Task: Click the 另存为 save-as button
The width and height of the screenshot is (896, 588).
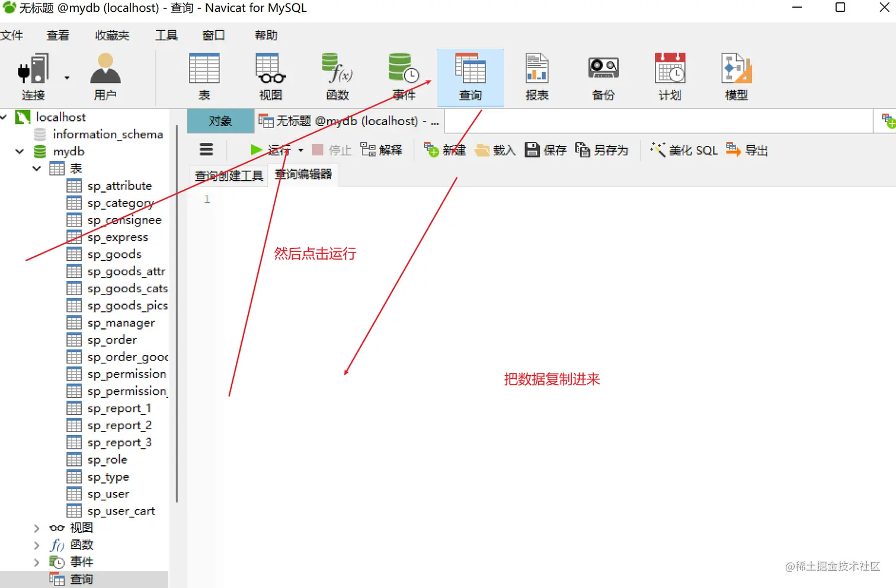Action: click(x=601, y=150)
